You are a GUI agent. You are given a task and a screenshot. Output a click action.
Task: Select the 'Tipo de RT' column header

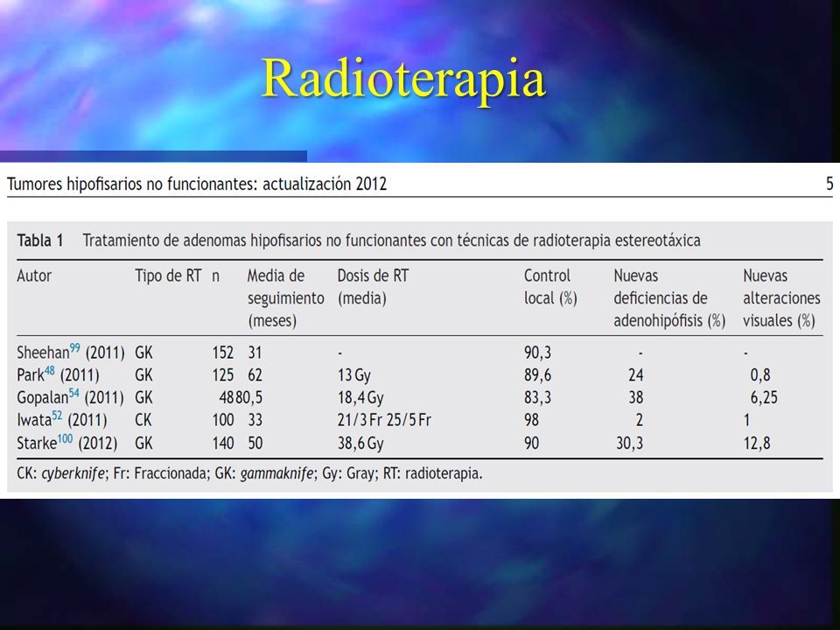tap(168, 276)
